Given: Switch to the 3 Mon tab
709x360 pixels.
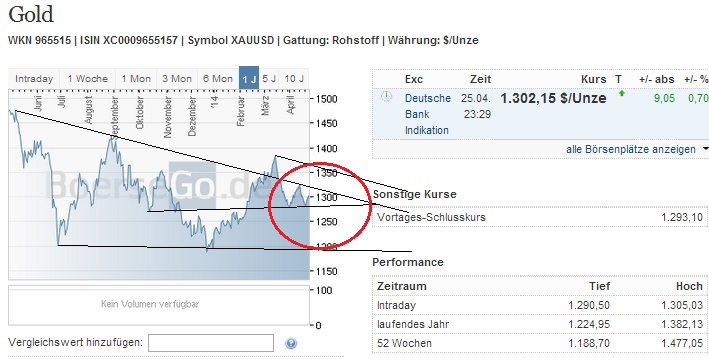Looking at the screenshot, I should click(177, 79).
